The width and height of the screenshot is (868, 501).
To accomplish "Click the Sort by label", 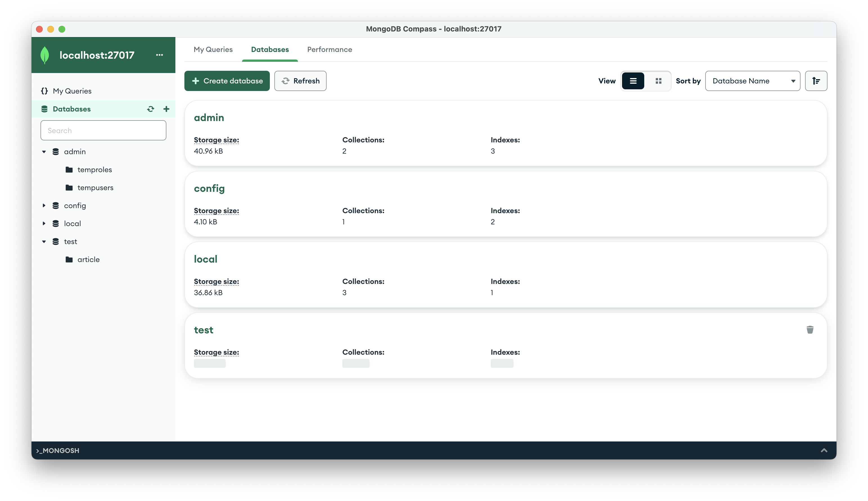I will point(688,81).
